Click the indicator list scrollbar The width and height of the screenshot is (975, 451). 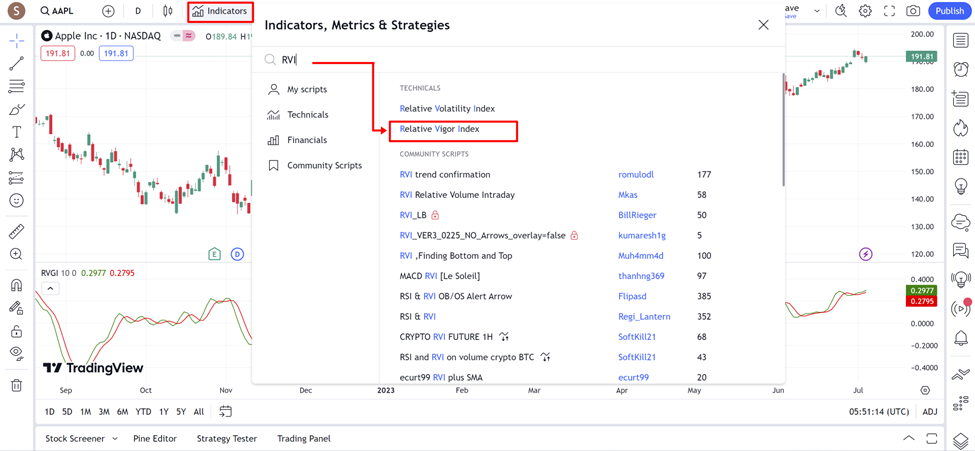783,130
